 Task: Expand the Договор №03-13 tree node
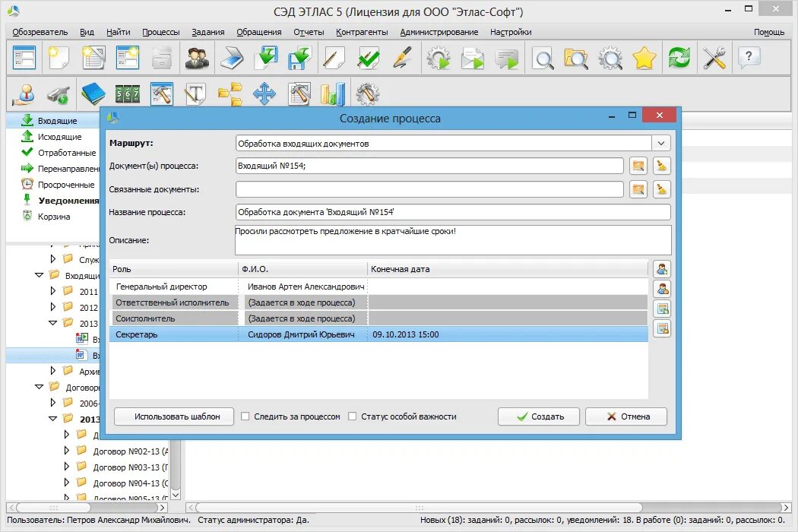click(x=67, y=467)
